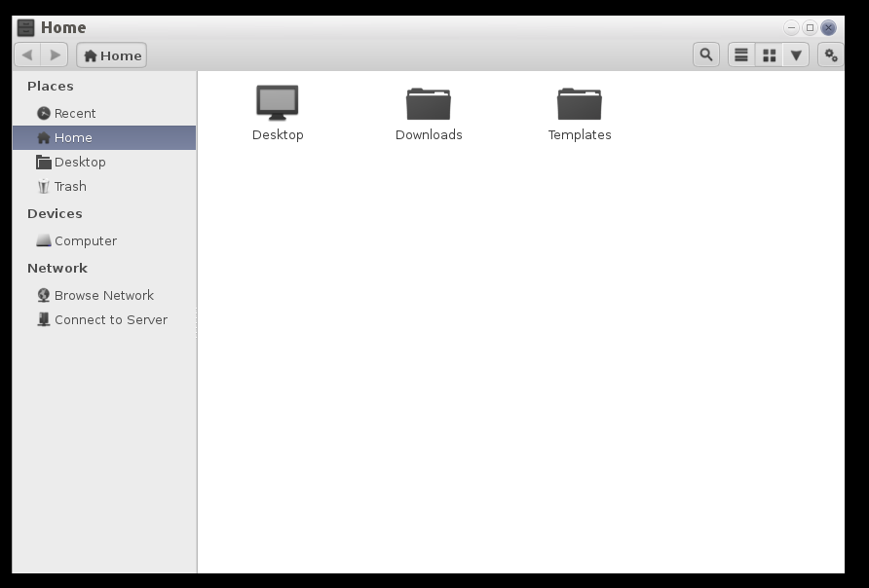Click Browse Network in the sidebar
This screenshot has height=588, width=869.
coord(104,296)
